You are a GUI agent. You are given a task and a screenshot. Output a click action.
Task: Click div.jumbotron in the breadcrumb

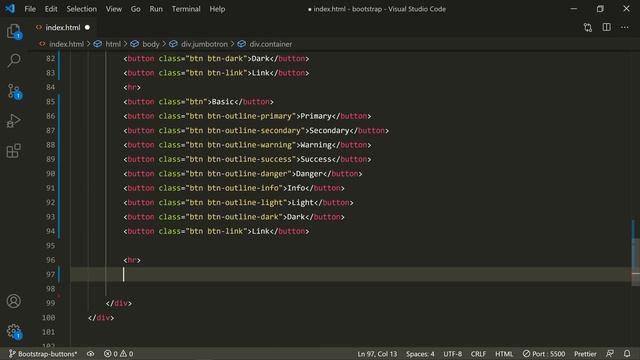coord(204,44)
